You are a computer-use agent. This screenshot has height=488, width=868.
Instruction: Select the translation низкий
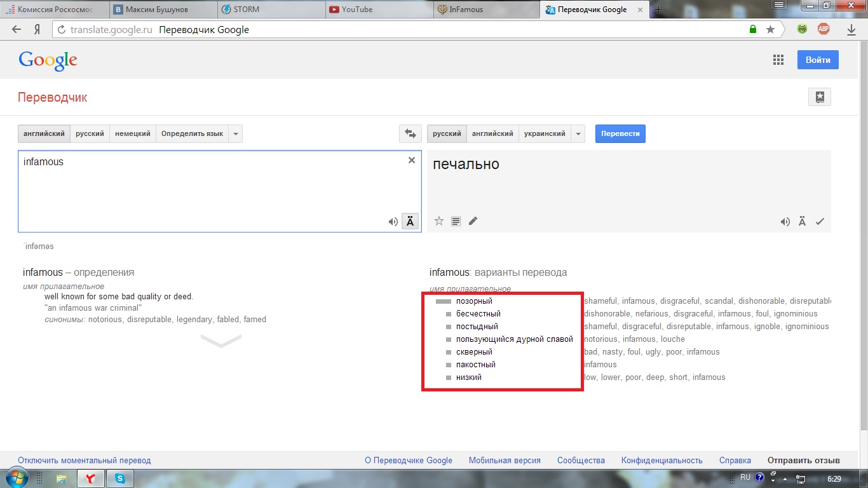(469, 377)
